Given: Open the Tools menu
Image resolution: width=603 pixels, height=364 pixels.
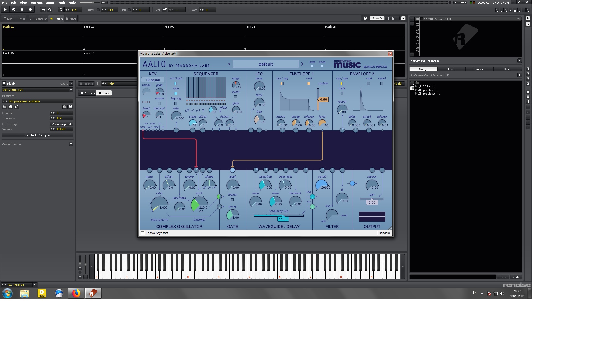Looking at the screenshot, I should click(x=61, y=2).
